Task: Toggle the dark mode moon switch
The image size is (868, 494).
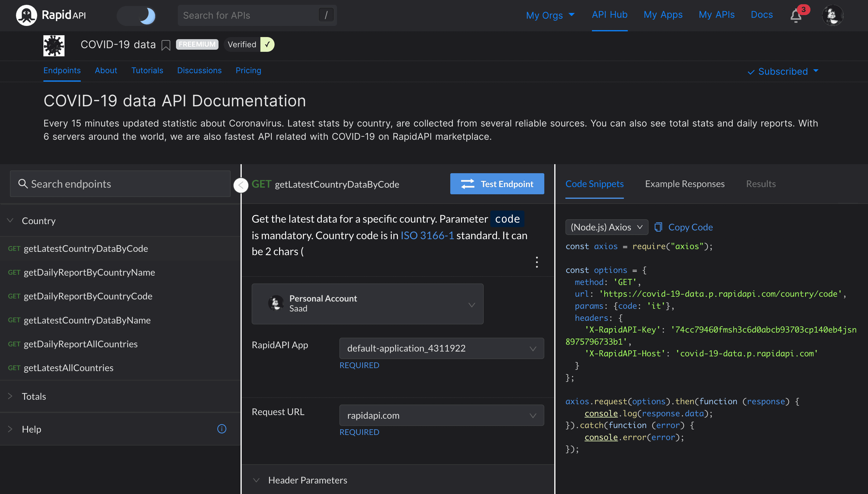Action: pyautogui.click(x=136, y=16)
